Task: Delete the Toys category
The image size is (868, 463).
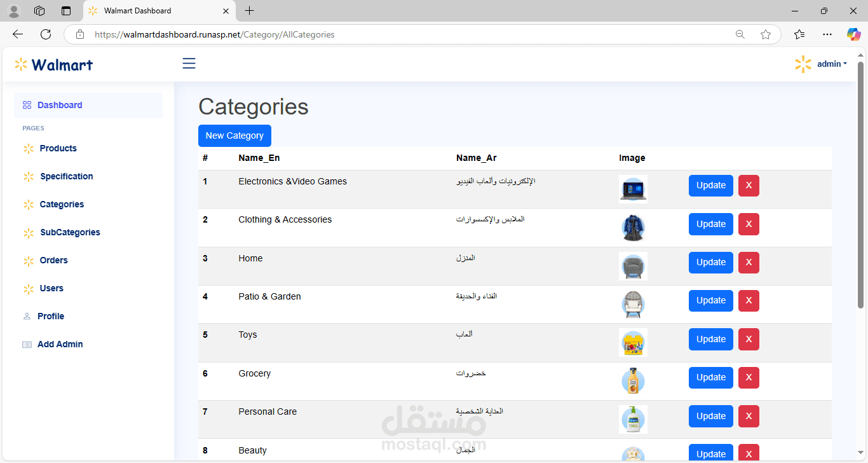Action: [749, 340]
